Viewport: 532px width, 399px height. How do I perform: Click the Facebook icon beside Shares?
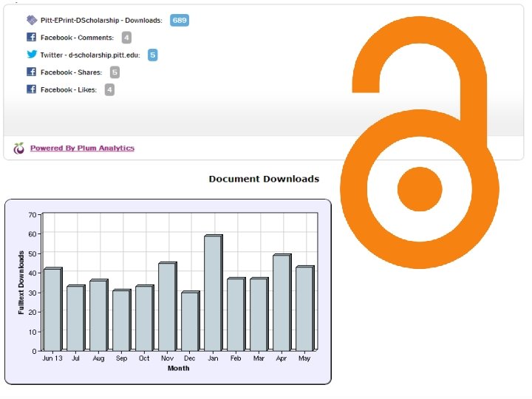pyautogui.click(x=32, y=72)
